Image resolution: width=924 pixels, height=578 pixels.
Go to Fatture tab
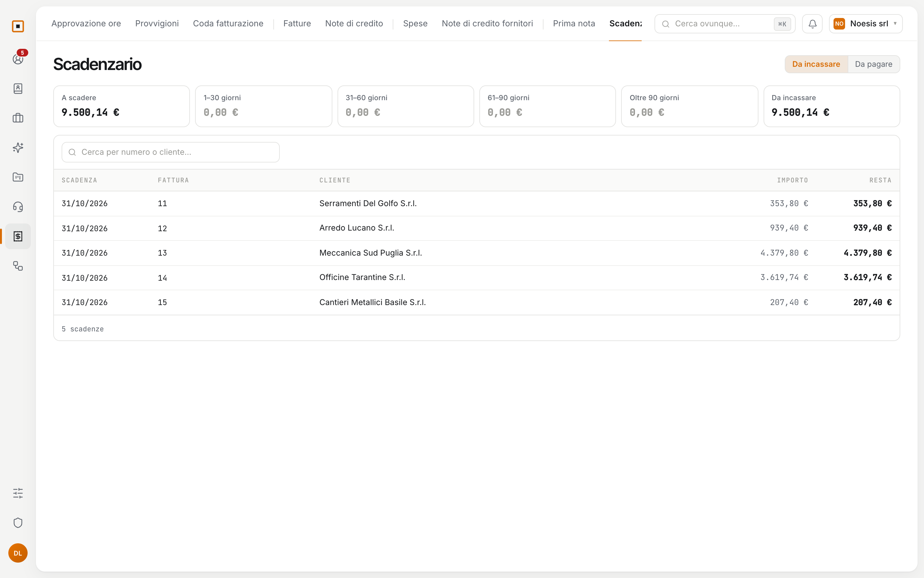click(297, 24)
